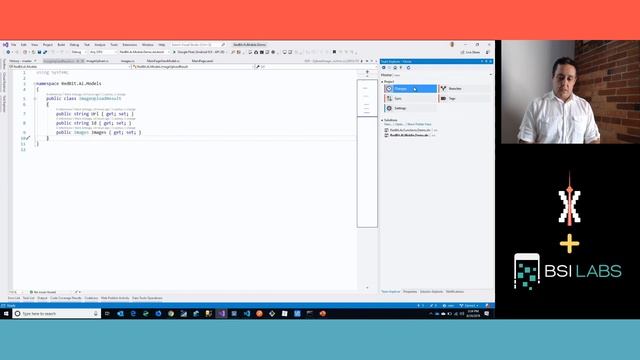
Task: Click the Windows taskbar search box
Action: [x=57, y=313]
